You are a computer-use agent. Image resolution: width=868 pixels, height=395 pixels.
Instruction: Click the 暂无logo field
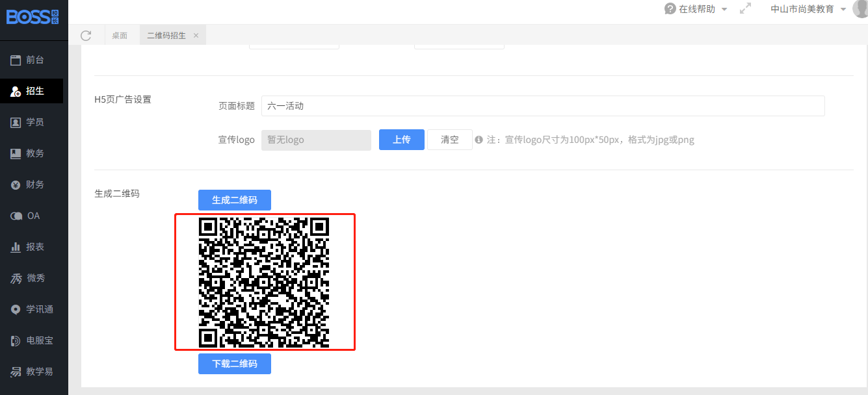tap(316, 140)
